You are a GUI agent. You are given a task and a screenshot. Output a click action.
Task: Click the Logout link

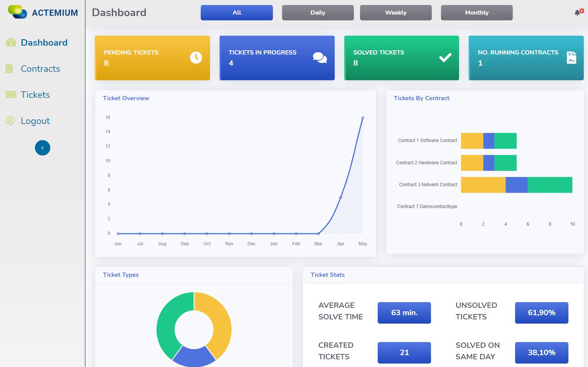pyautogui.click(x=35, y=121)
